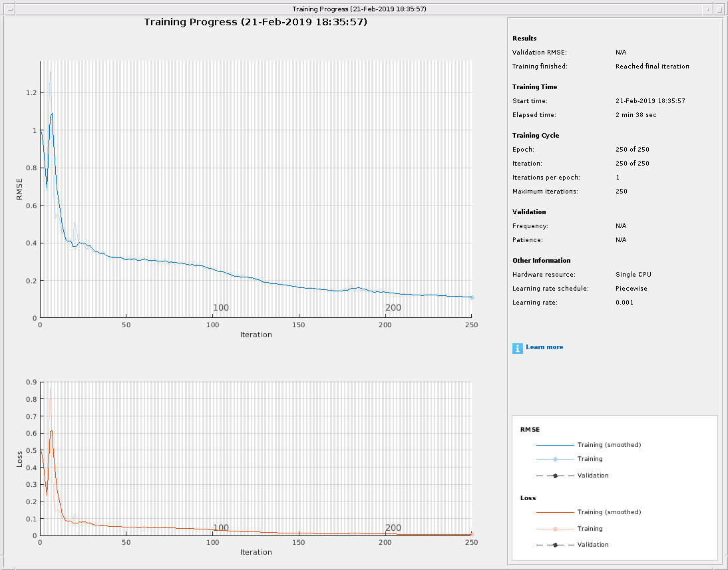Click the 1.2 tick on RMSE axis
Image resolution: width=728 pixels, height=570 pixels.
(31, 93)
